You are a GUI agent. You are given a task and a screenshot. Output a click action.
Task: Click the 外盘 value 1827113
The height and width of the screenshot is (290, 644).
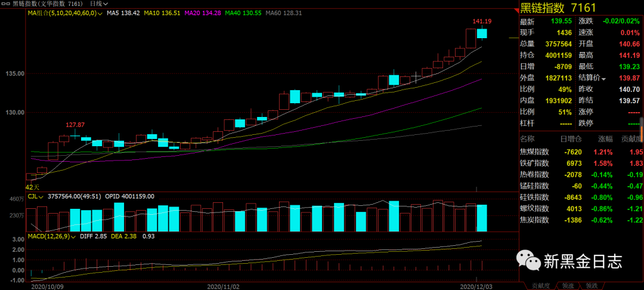pyautogui.click(x=558, y=78)
